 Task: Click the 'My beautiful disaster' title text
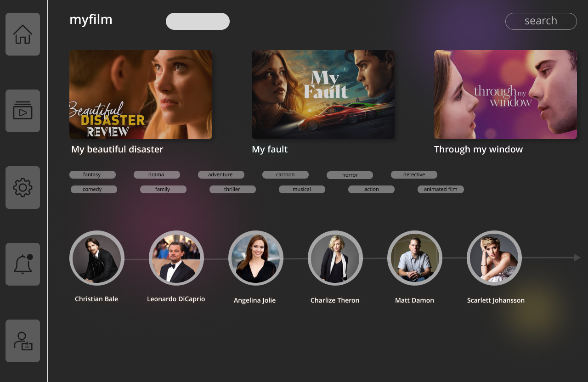pyautogui.click(x=117, y=149)
